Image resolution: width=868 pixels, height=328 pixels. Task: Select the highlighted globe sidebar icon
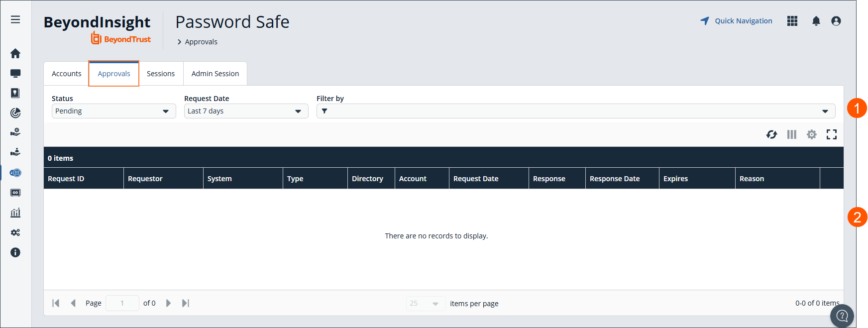click(15, 173)
